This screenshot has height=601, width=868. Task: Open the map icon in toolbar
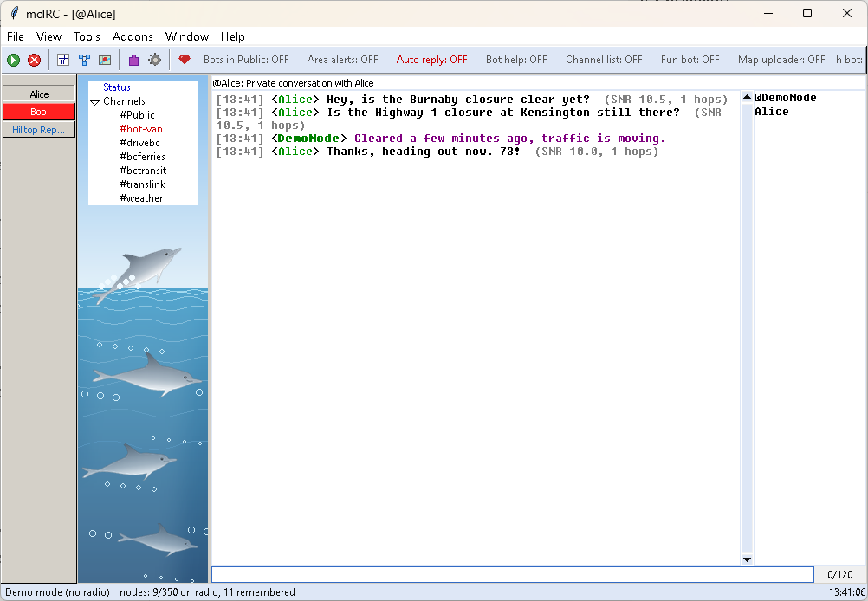(x=105, y=60)
